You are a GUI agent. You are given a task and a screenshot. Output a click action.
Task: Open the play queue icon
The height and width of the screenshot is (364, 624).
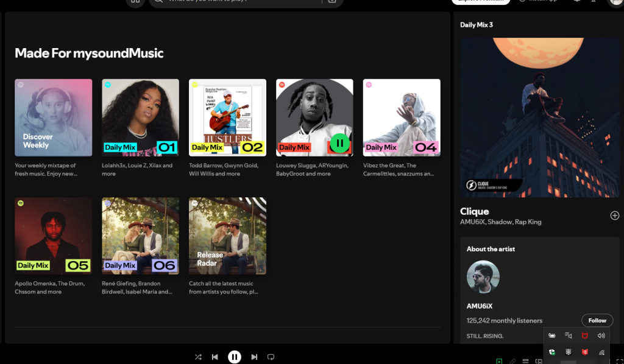[x=526, y=361]
